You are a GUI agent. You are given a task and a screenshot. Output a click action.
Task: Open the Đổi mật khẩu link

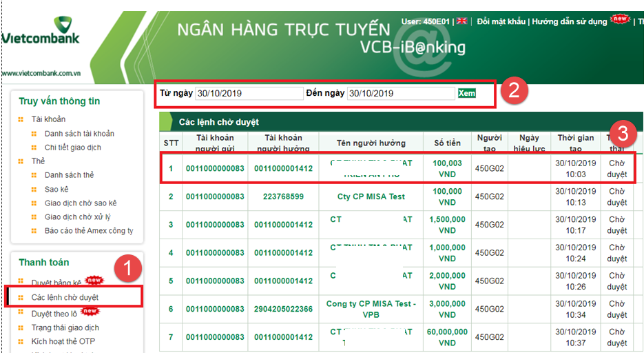click(x=501, y=21)
